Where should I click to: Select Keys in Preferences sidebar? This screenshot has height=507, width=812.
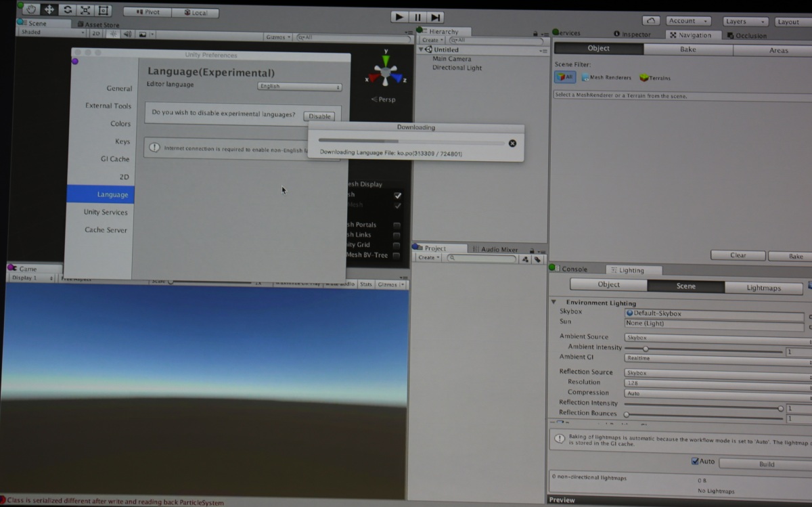pos(122,141)
